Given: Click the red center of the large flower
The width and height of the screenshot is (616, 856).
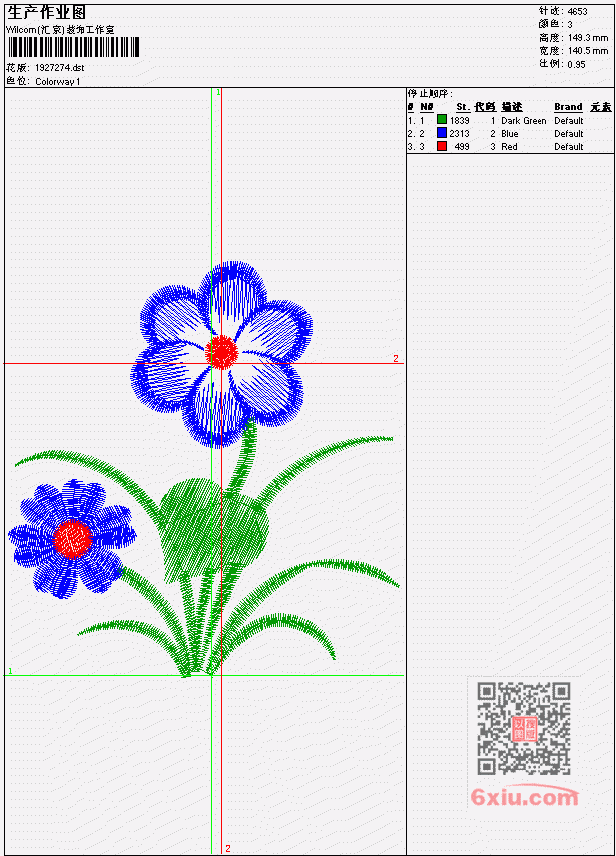Looking at the screenshot, I should [x=222, y=352].
